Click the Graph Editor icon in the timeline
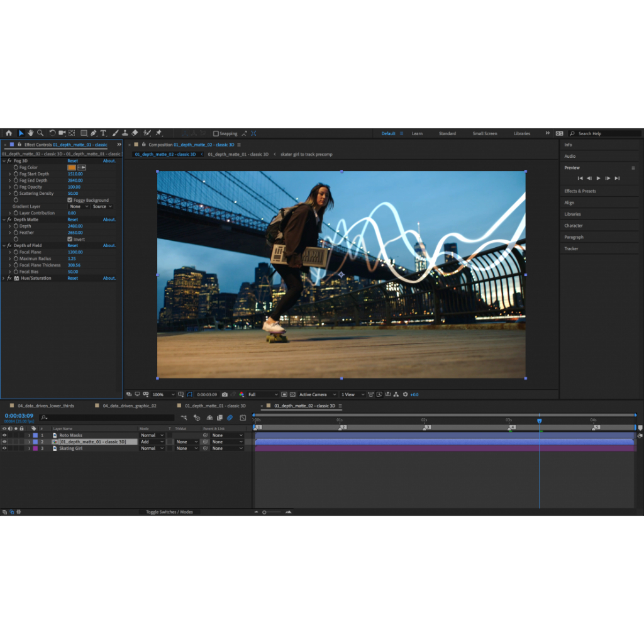Viewport: 644px width, 644px height. 242,417
